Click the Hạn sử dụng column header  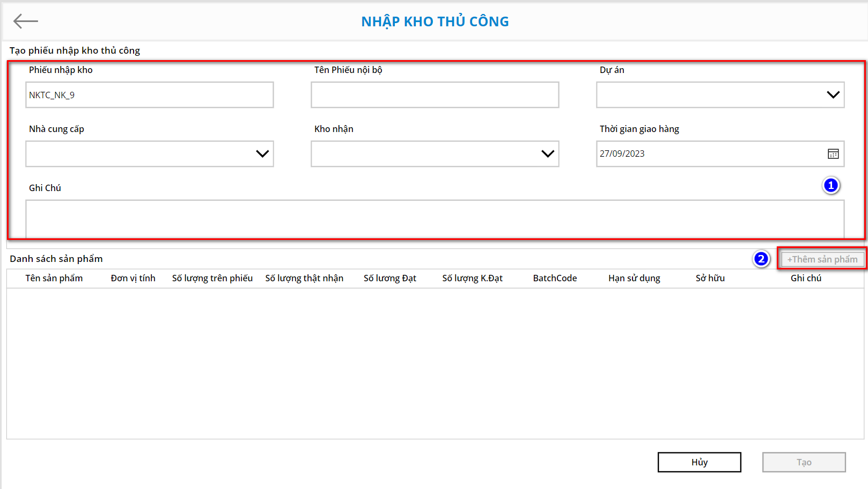click(634, 278)
